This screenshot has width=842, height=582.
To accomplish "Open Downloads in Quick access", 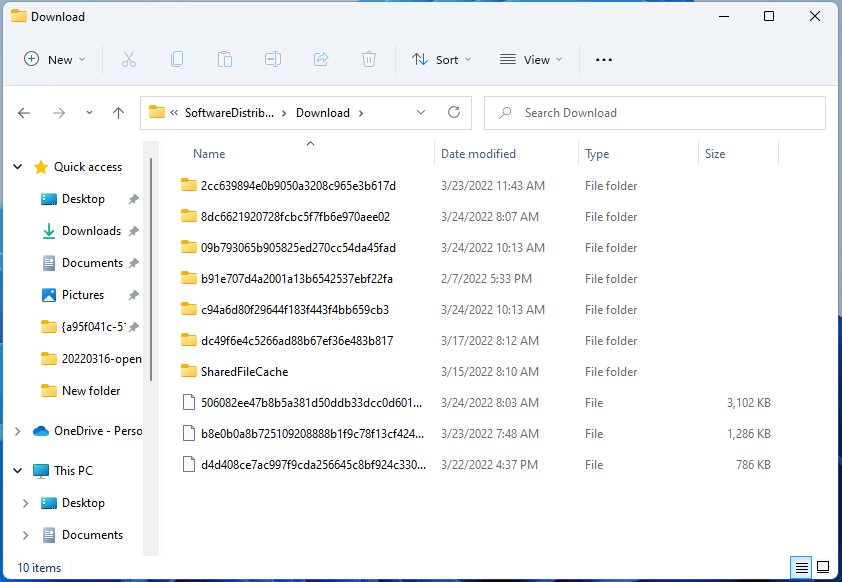I will (91, 231).
